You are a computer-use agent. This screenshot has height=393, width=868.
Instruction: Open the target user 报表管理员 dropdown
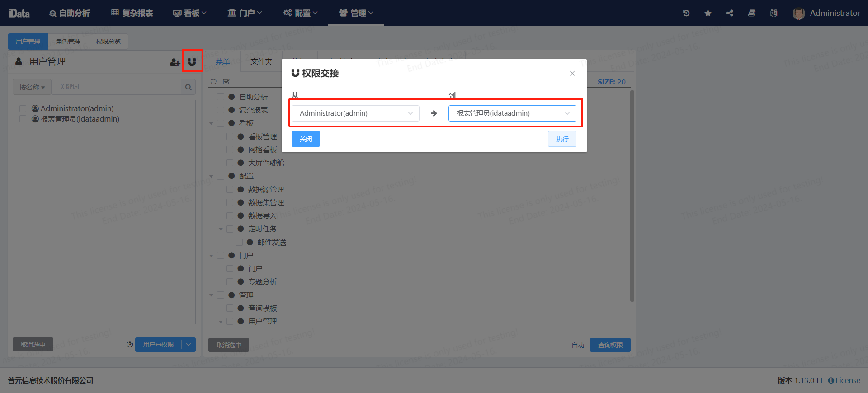pyautogui.click(x=512, y=113)
